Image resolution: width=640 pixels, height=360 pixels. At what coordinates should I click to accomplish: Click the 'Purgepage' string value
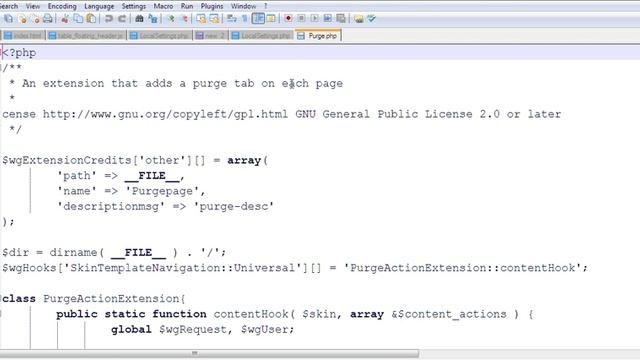(x=162, y=191)
